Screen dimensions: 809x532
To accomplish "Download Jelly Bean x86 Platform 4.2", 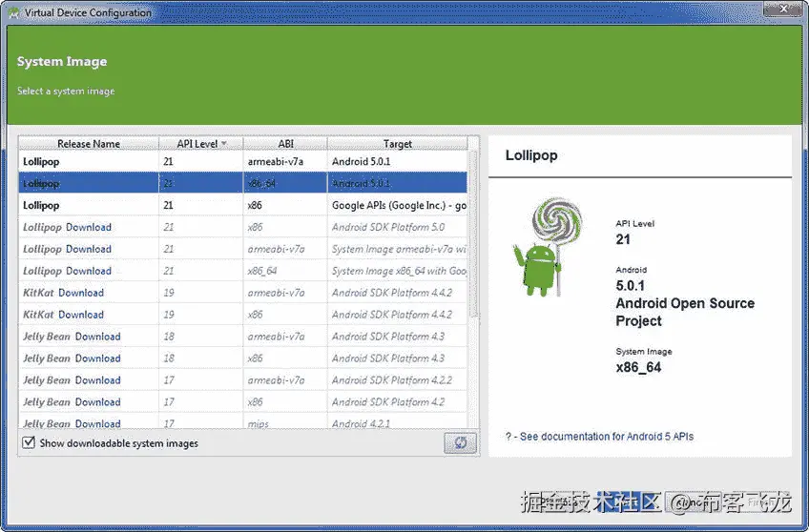I will tap(97, 402).
